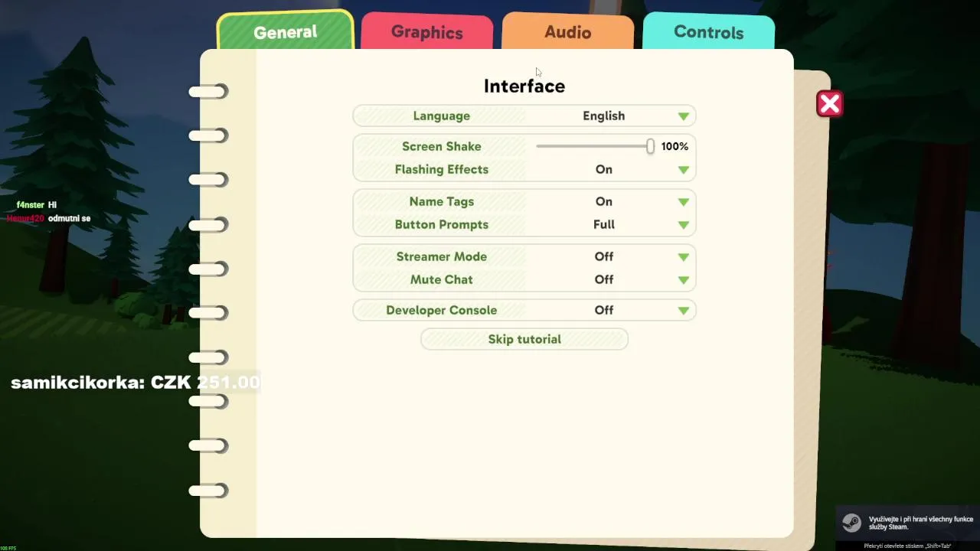Viewport: 980px width, 551px height.
Task: Click the "odmutni se" chat message
Action: pyautogui.click(x=69, y=219)
